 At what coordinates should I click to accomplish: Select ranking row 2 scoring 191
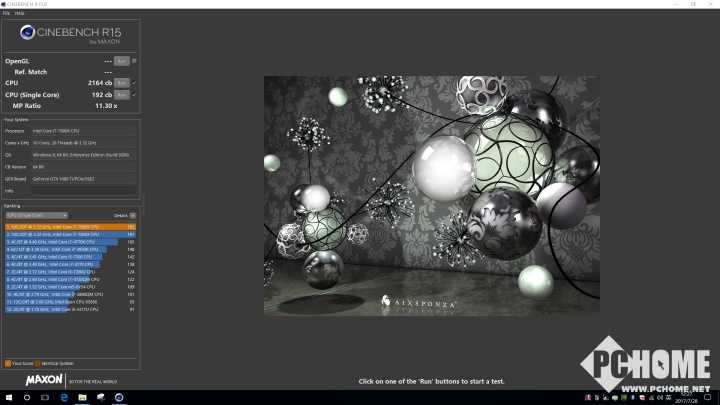(x=71, y=234)
